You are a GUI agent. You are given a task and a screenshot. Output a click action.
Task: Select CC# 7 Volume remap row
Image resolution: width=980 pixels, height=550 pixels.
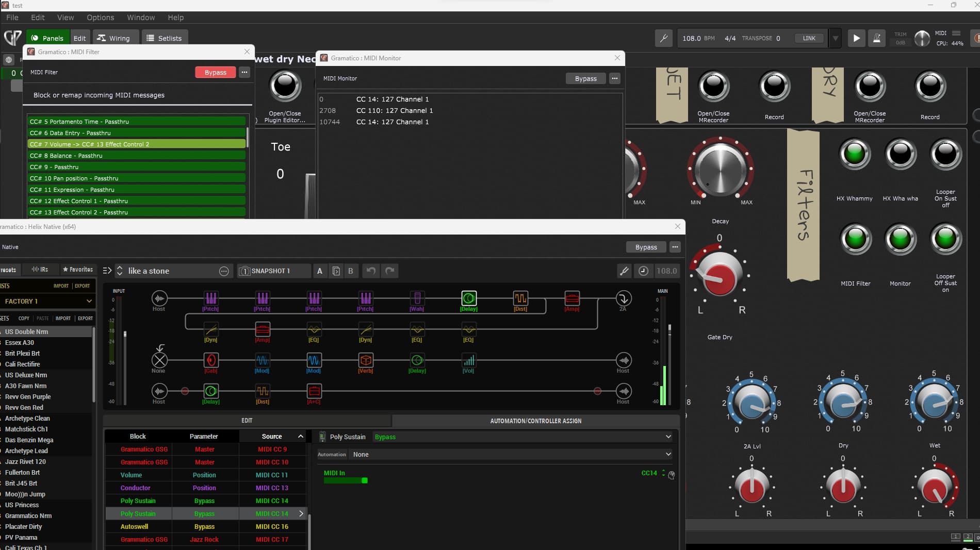pyautogui.click(x=137, y=144)
